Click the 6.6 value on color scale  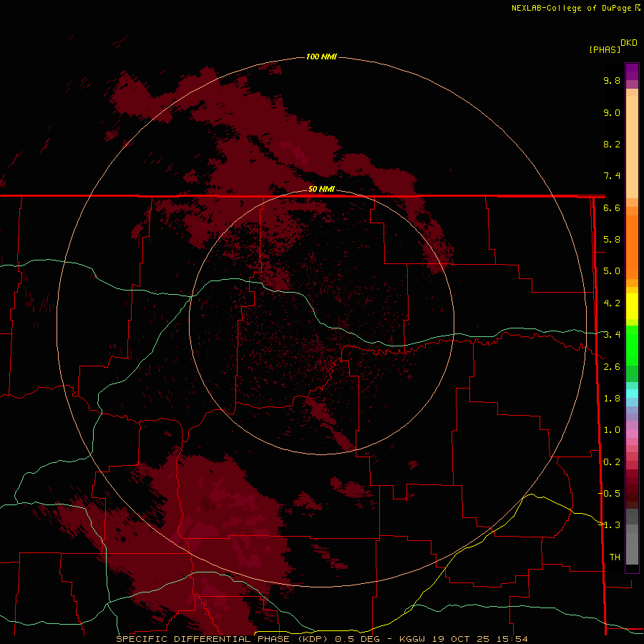pos(612,208)
